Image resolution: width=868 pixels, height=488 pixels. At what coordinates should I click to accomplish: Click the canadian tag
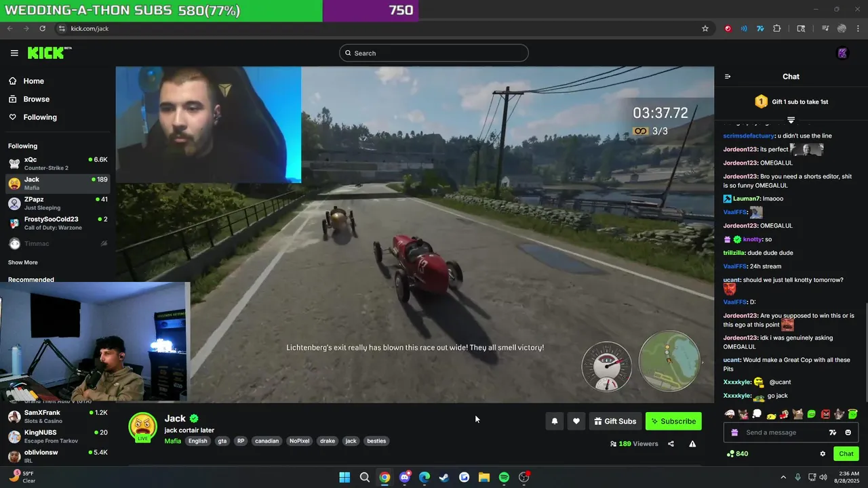click(267, 441)
